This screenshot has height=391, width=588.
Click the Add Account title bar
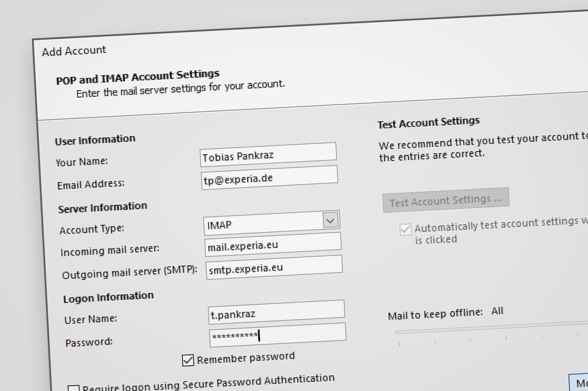point(74,50)
